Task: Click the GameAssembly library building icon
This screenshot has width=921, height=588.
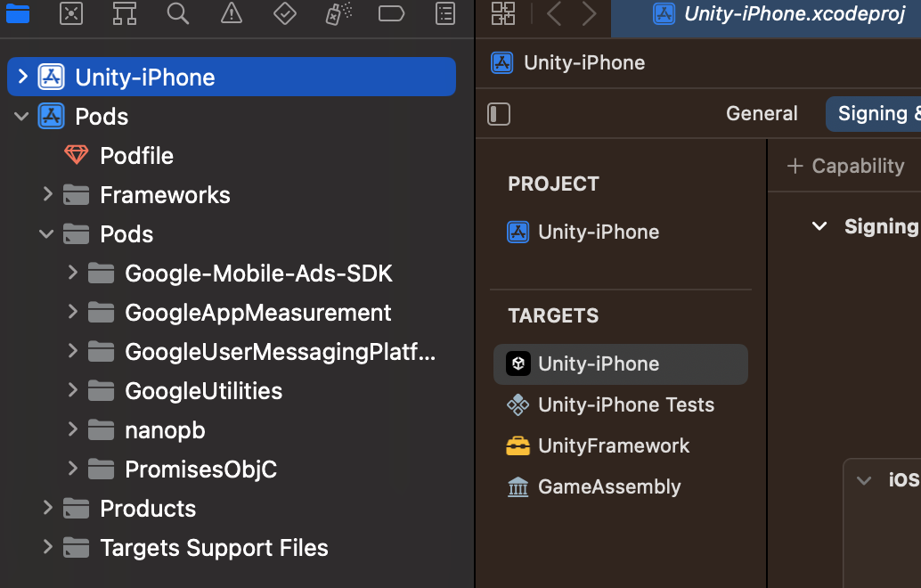Action: pyautogui.click(x=518, y=487)
